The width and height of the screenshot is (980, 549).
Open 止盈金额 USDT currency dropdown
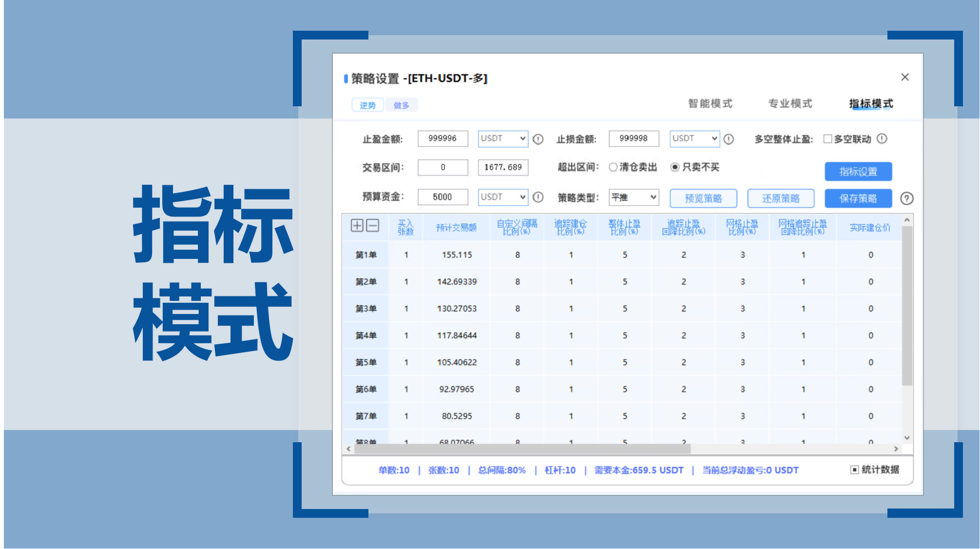(503, 138)
